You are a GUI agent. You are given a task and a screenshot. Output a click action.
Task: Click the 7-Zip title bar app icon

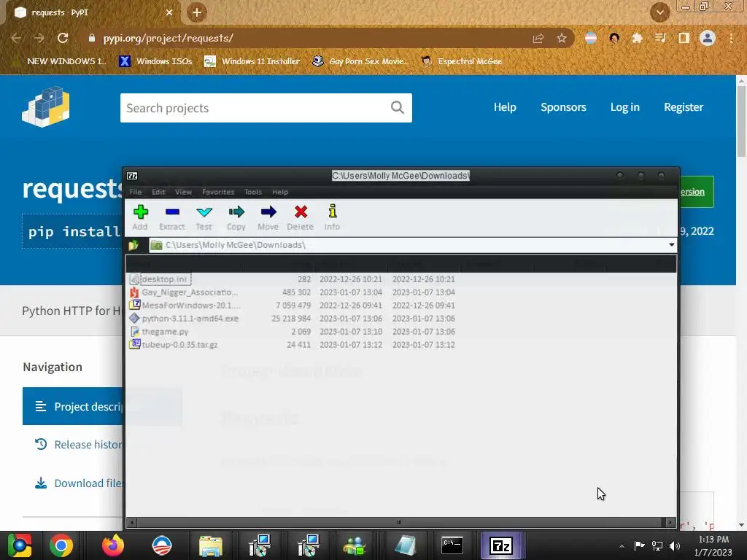pyautogui.click(x=132, y=176)
